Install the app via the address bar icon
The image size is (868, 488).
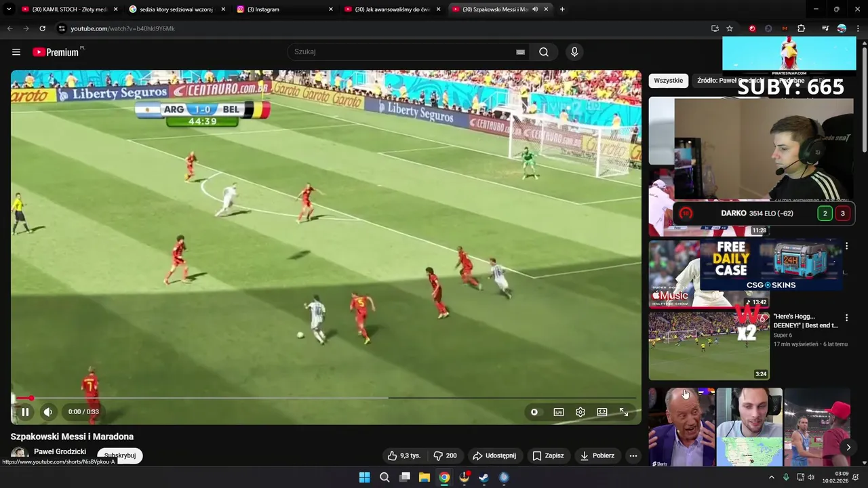point(715,28)
